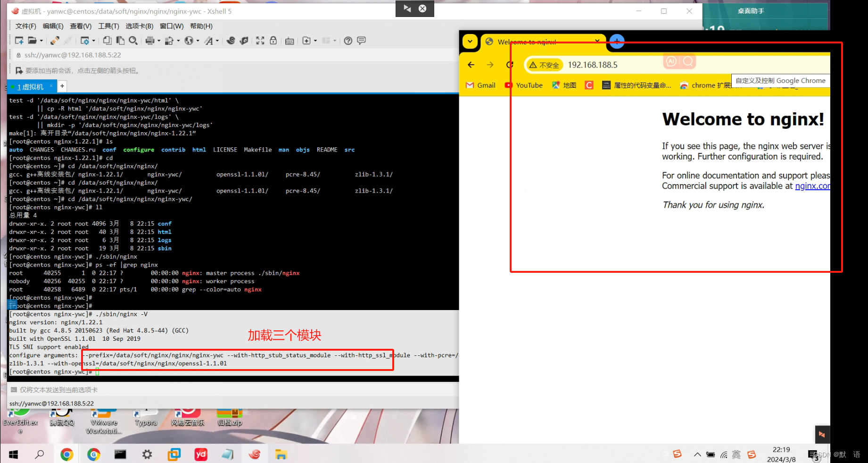Open Chrome's tab search chevron
Screen dimensions: 868x463
pyautogui.click(x=470, y=42)
